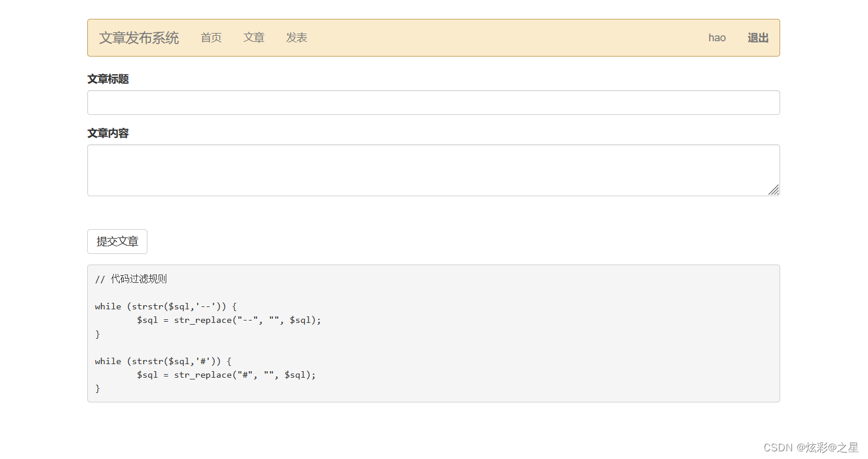Screen dimensions: 868x459
Task: Click the line while (strstr($sql,'#')) {
Action: coord(163,361)
